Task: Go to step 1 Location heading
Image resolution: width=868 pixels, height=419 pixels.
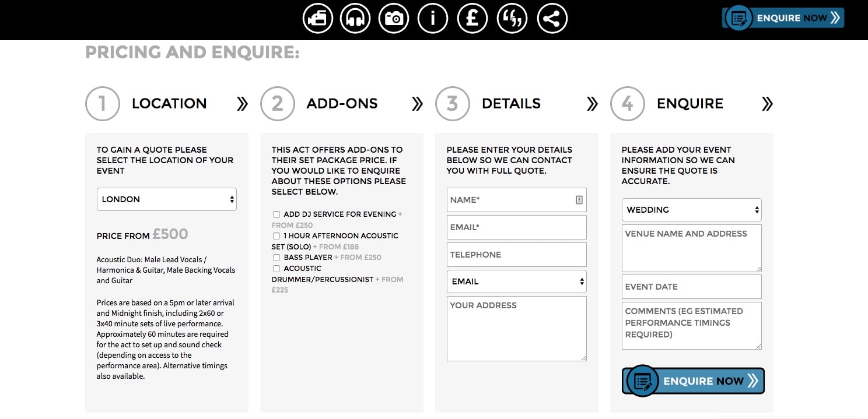Action: (169, 104)
